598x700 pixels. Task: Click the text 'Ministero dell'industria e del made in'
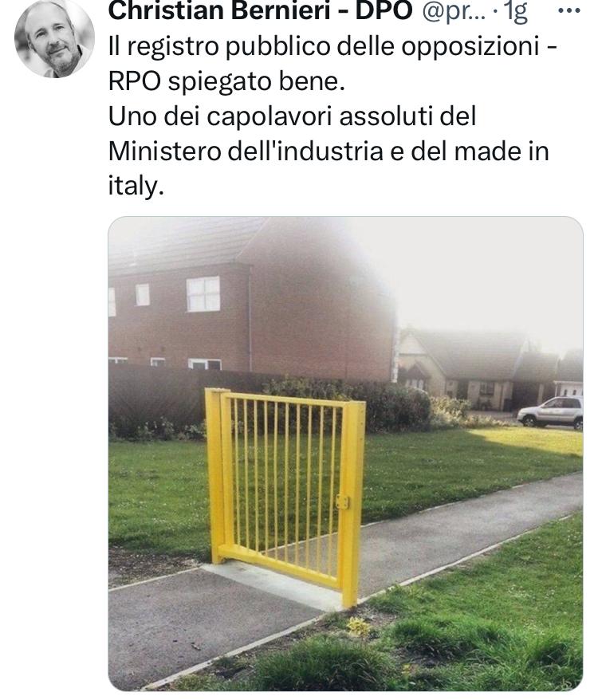329,151
